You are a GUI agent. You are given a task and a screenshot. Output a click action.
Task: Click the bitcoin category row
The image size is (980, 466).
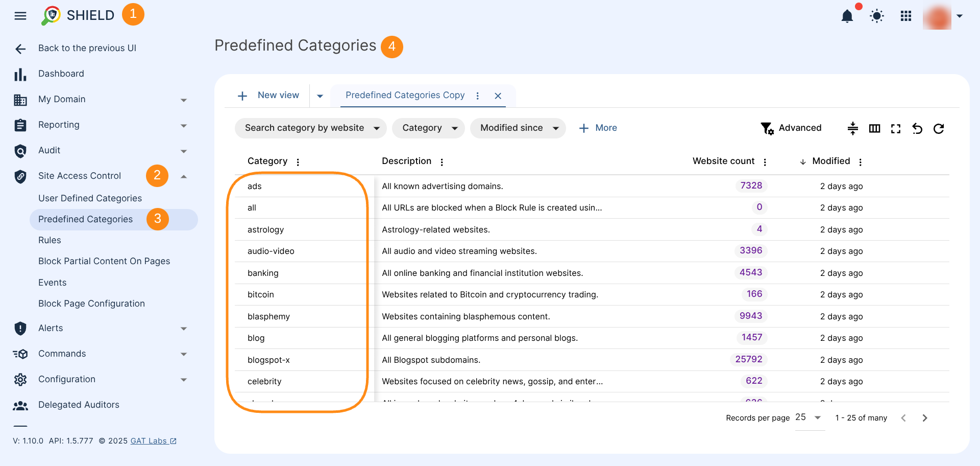pos(592,295)
